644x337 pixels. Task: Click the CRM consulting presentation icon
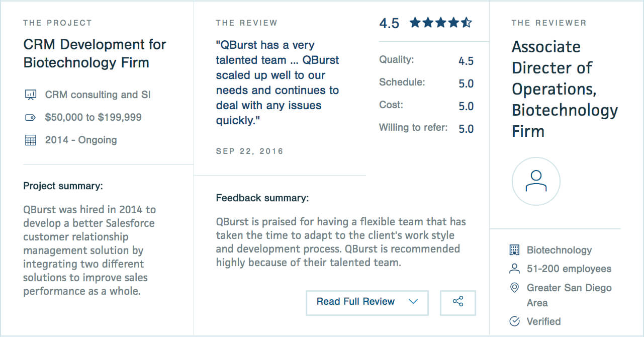point(31,95)
